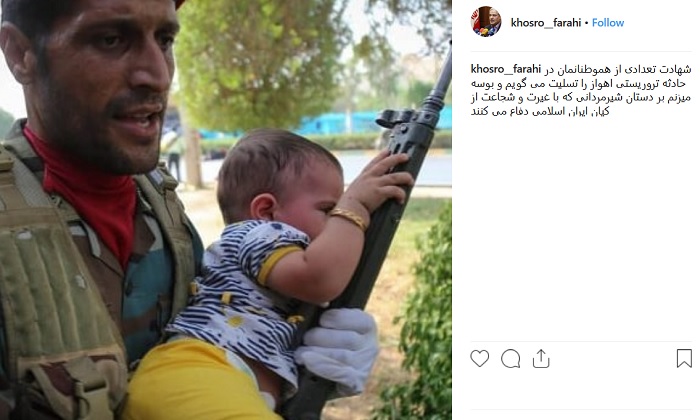This screenshot has width=700, height=420.
Task: Like the post with the heart icon
Action: (479, 358)
